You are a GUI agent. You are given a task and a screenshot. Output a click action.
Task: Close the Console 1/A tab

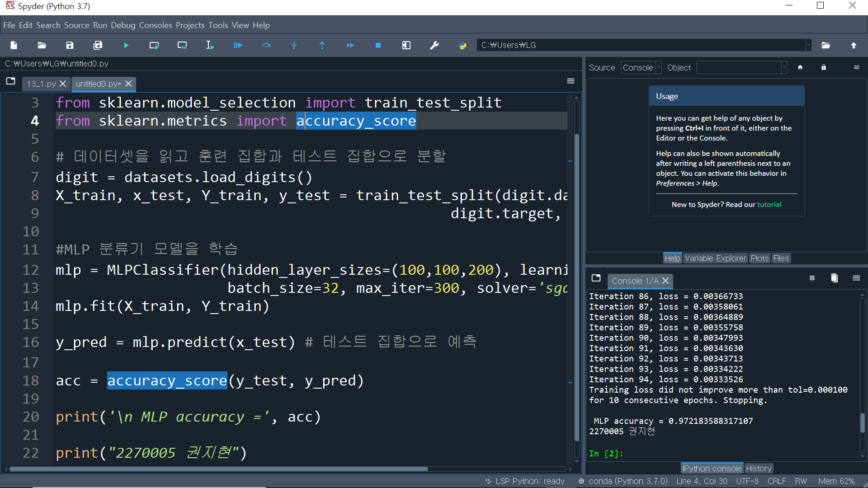pyautogui.click(x=665, y=281)
